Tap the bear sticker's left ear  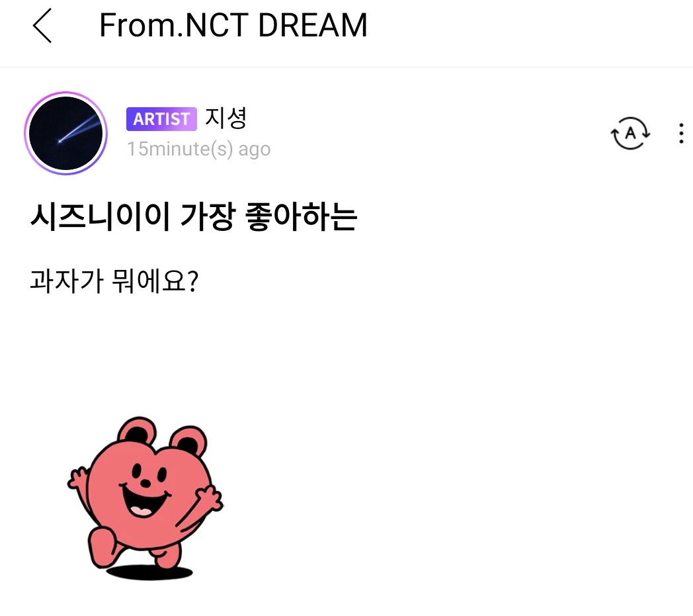(137, 431)
